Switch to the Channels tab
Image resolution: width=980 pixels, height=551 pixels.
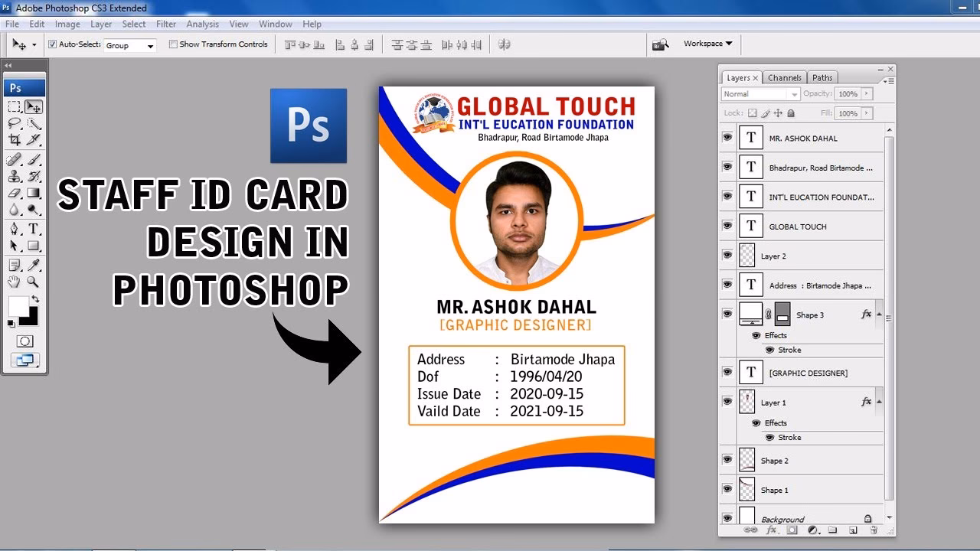coord(784,77)
